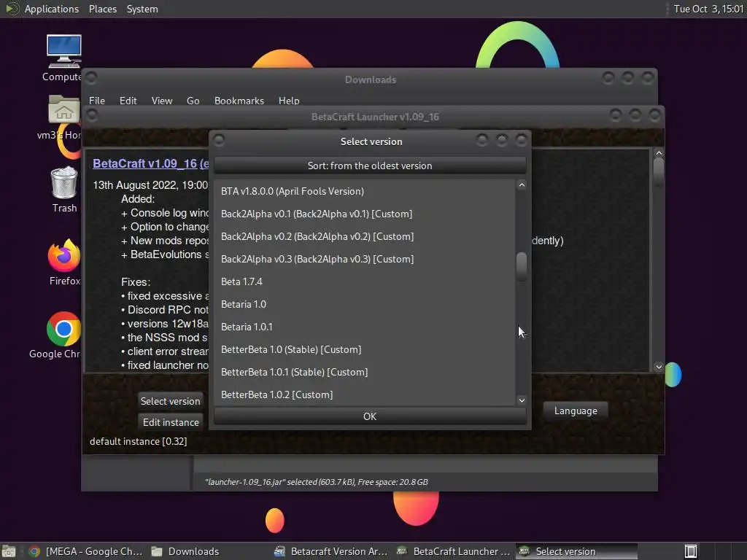Click the distro logo next to Applications
This screenshot has height=560, width=747.
(x=12, y=9)
